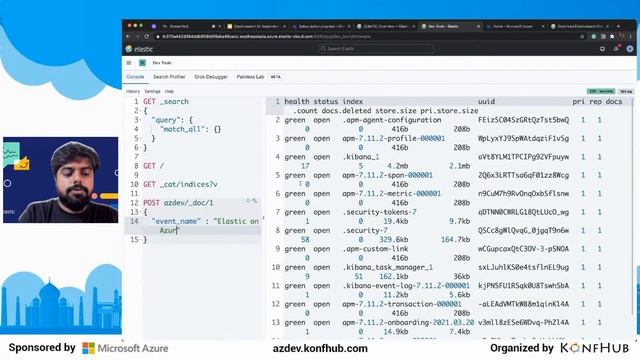
Task: Click the "event_name" key in editor
Action: (x=176, y=221)
